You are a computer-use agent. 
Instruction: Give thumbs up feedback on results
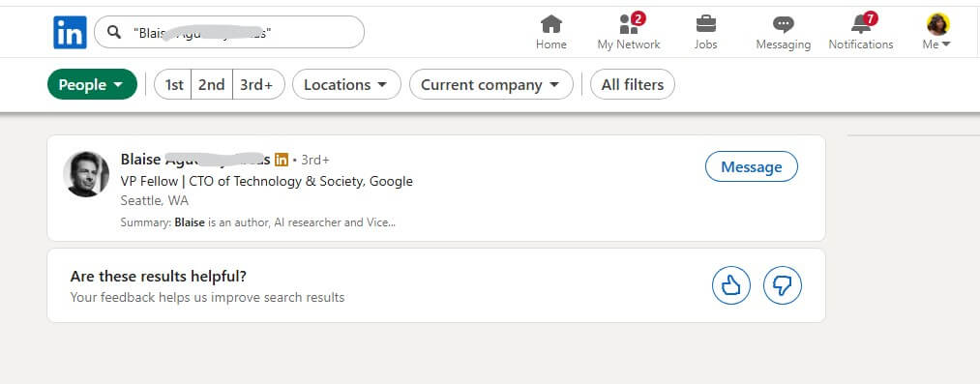pyautogui.click(x=730, y=285)
